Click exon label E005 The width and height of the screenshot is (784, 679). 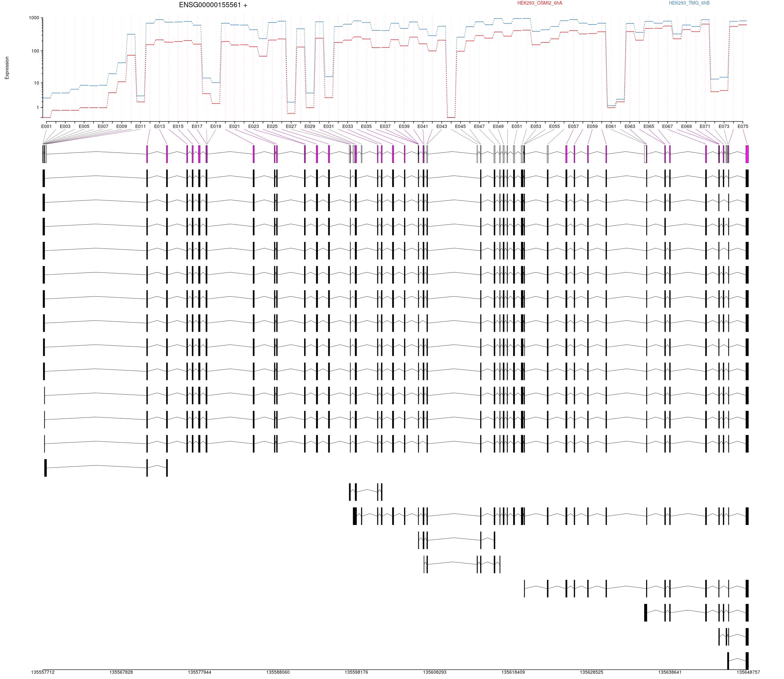[x=84, y=127]
